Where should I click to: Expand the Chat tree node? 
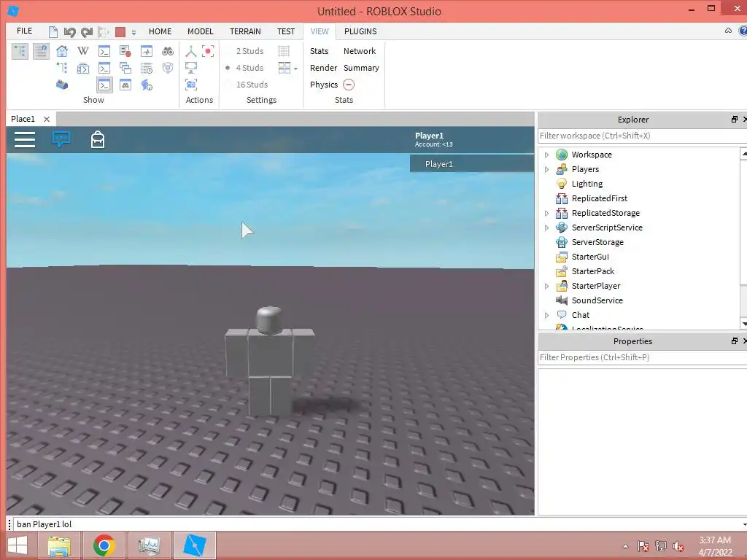click(546, 315)
